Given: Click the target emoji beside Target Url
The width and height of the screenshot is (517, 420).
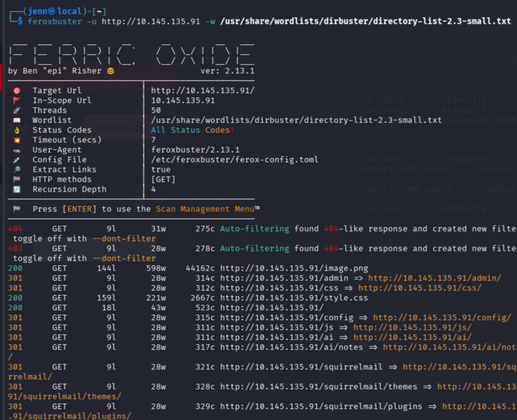Looking at the screenshot, I should (17, 91).
